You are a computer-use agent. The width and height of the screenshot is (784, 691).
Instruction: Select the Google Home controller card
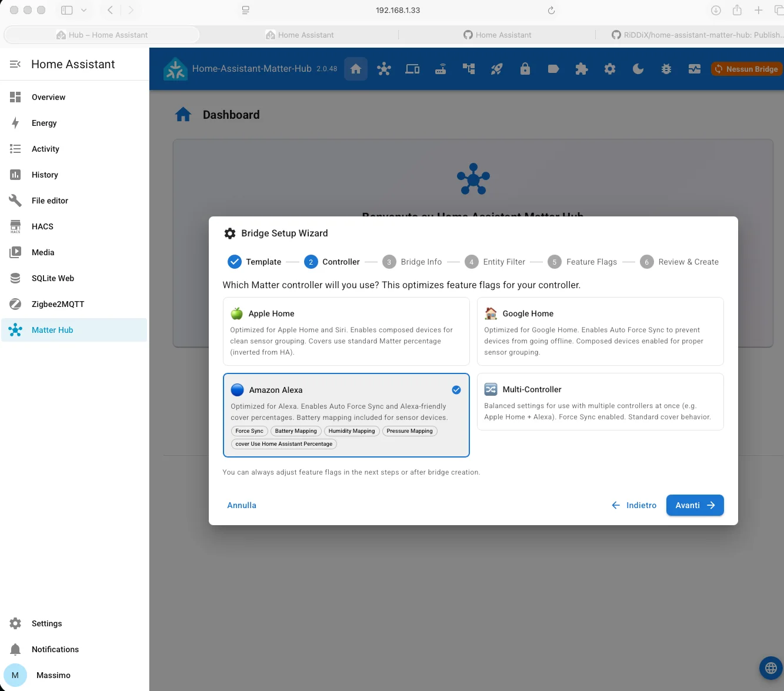point(600,331)
